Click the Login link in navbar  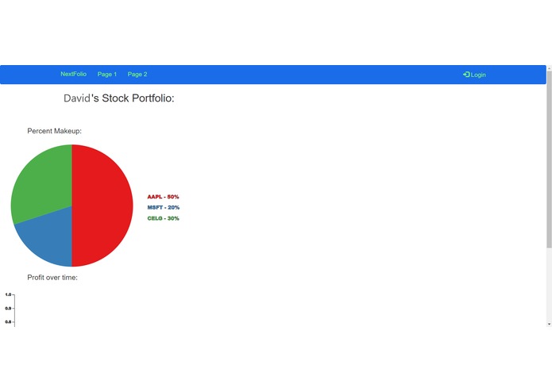[x=474, y=75]
